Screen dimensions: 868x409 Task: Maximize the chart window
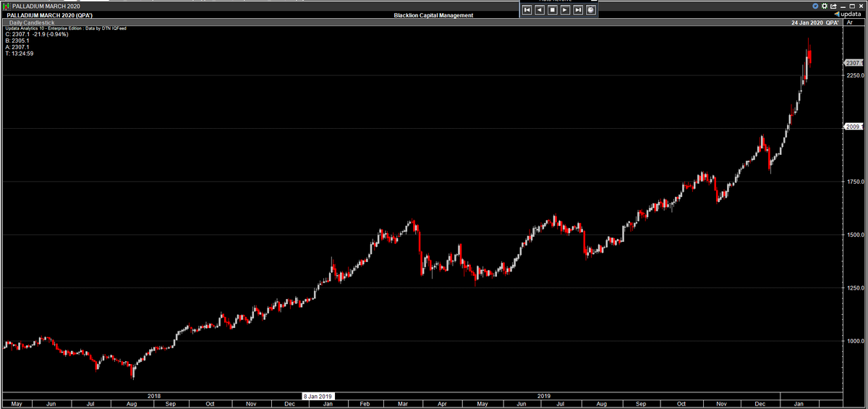pyautogui.click(x=852, y=6)
